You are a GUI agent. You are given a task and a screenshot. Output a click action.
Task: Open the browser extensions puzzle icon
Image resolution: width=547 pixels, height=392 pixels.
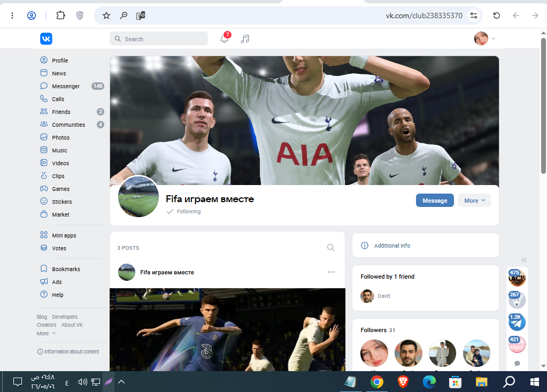[x=61, y=16]
